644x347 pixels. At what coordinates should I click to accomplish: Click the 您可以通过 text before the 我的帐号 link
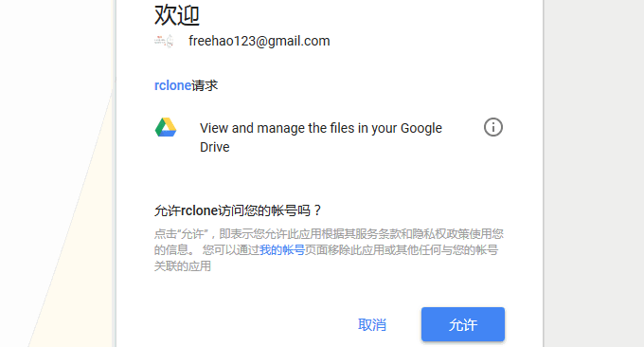(x=230, y=249)
